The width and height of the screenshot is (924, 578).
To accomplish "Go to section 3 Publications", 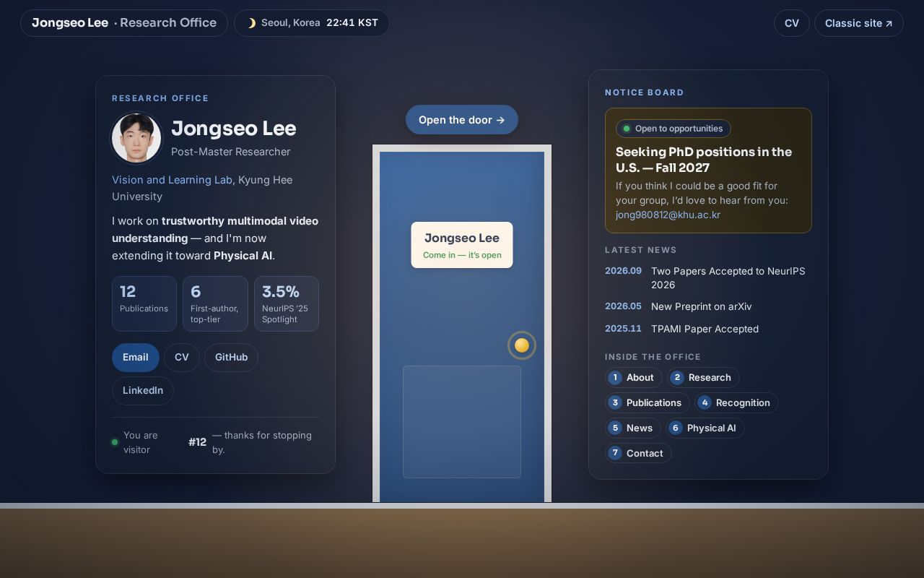I will point(648,403).
